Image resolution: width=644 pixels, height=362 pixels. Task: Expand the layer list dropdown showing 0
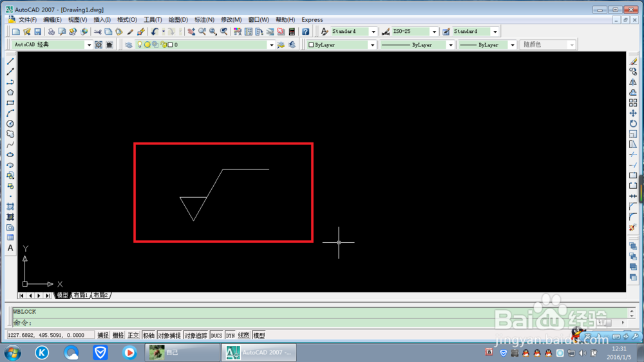coord(271,45)
